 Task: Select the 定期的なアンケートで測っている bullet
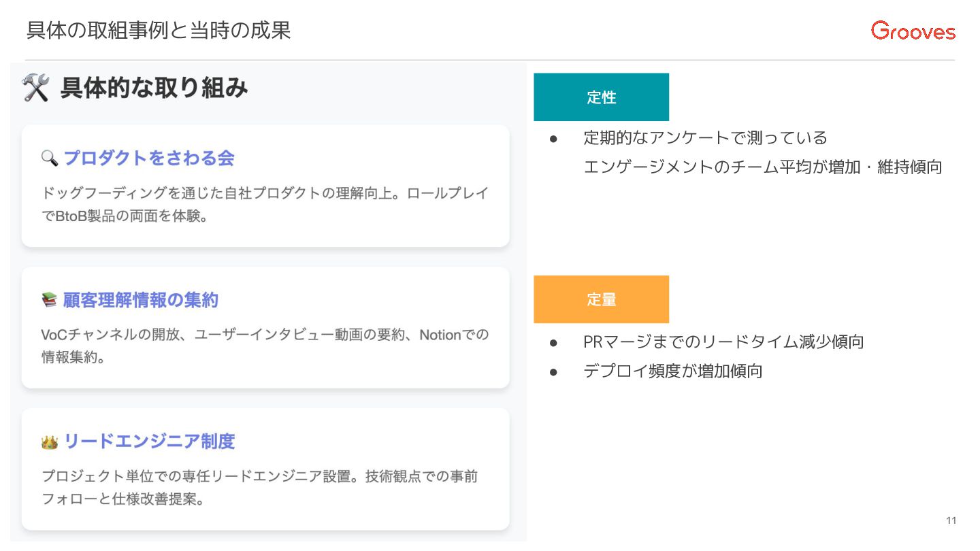706,137
